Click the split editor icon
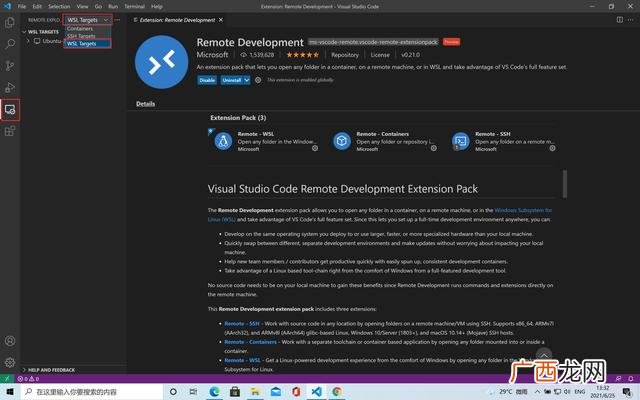Screen dimensions: 640x400 pos(620,20)
